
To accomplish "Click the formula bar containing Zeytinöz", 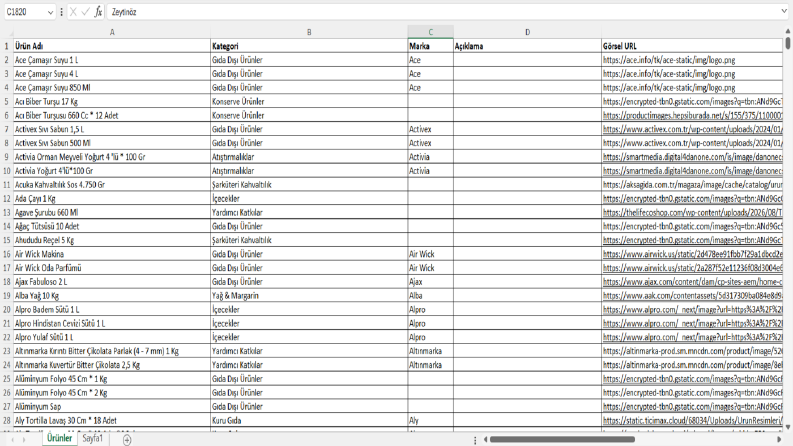I will (x=443, y=12).
